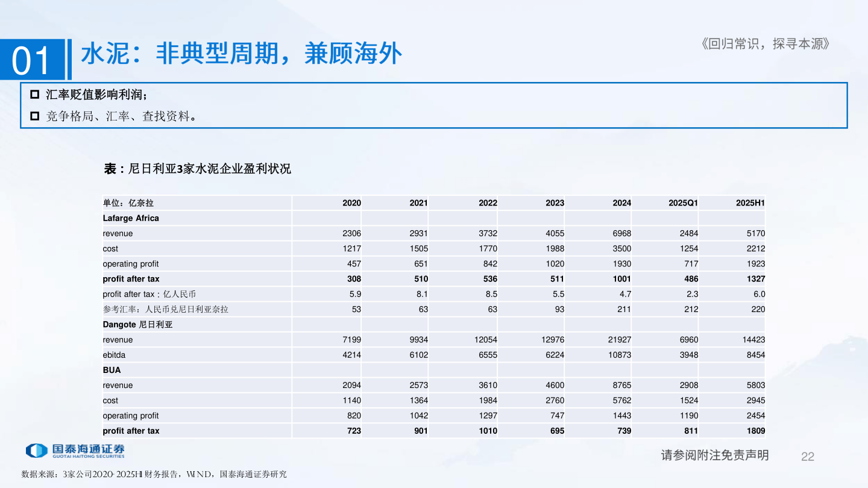Click the 数据来源 footnote text
The height and width of the screenshot is (488, 868).
click(x=154, y=475)
